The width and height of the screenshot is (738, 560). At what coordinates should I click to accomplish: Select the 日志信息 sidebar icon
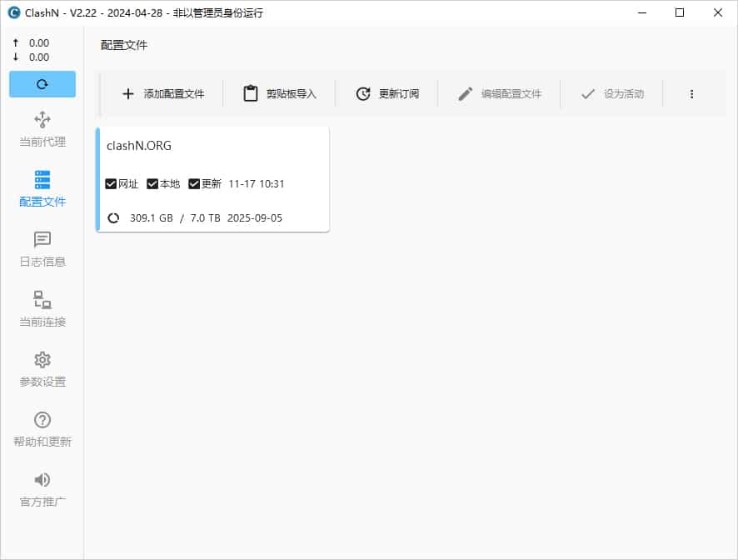point(42,249)
